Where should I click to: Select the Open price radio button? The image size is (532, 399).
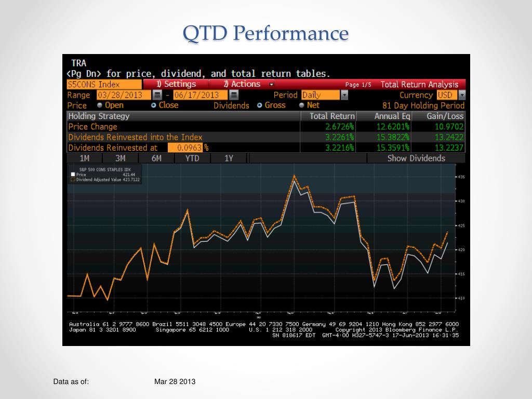(x=99, y=105)
